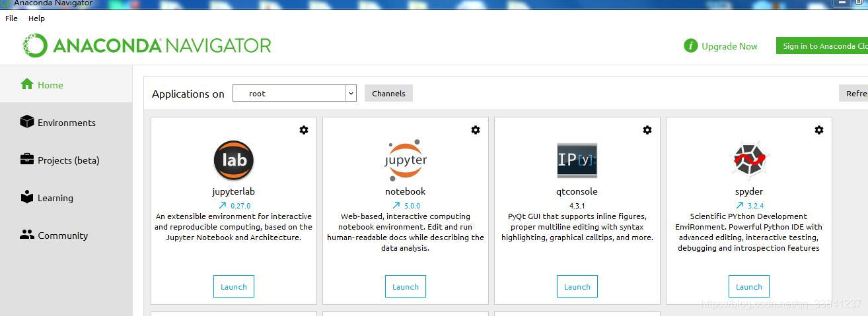Viewport: 868px width, 316px height.
Task: Click the Spyder application logo
Action: pos(749,160)
